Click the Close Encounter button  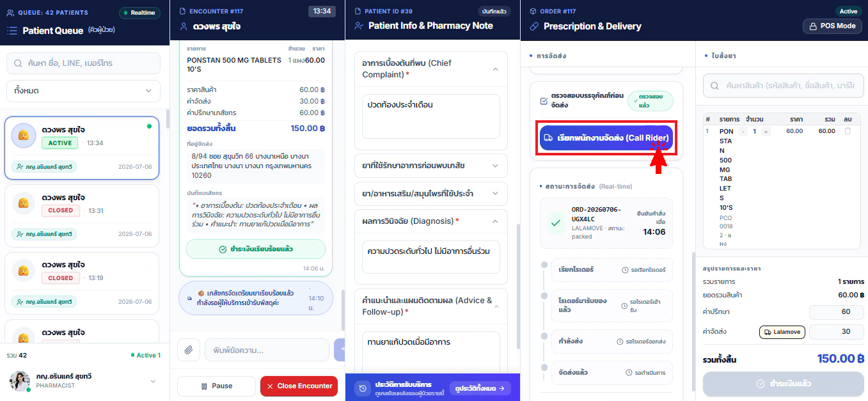tap(299, 386)
